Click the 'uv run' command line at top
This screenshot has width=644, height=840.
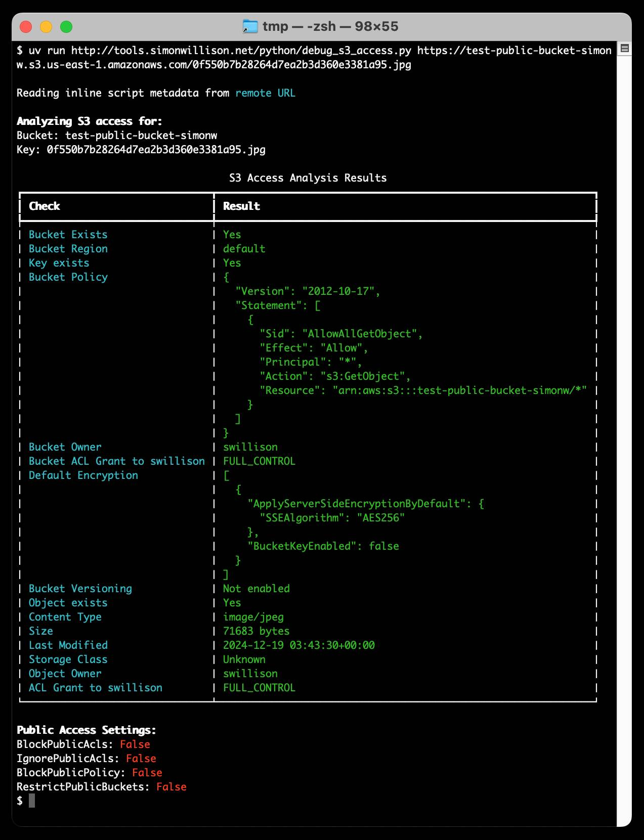coord(314,58)
